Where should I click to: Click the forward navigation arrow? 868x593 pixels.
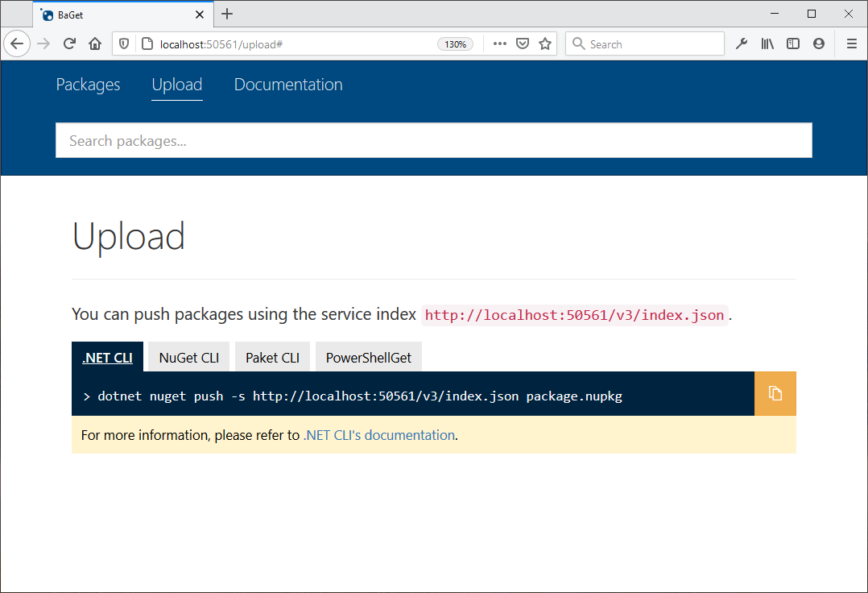tap(43, 44)
